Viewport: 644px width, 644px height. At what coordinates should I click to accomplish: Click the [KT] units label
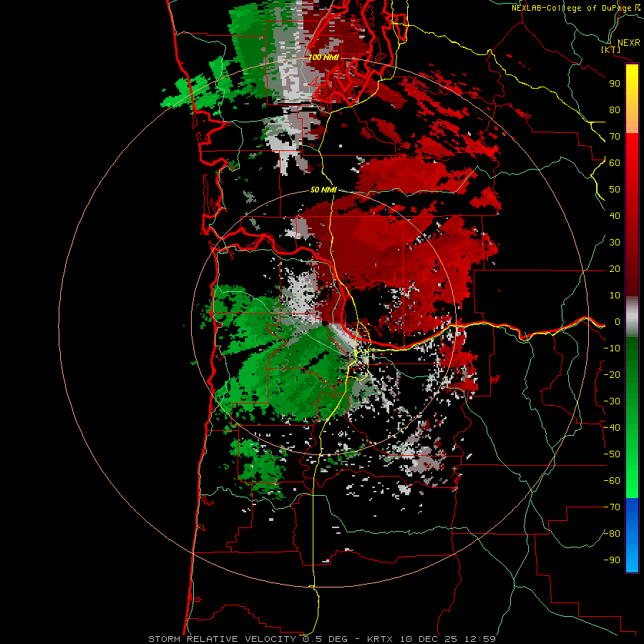(x=611, y=49)
